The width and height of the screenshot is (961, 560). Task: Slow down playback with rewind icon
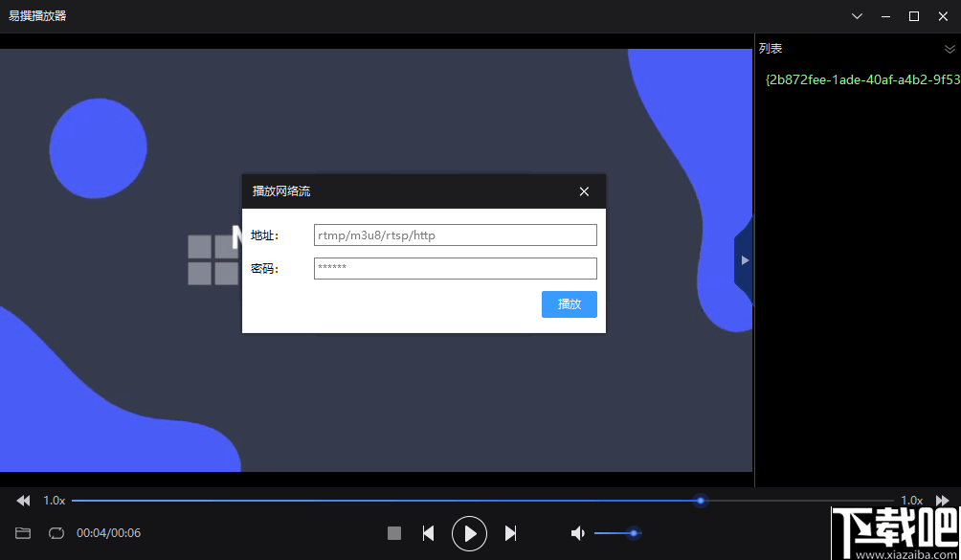(x=23, y=501)
